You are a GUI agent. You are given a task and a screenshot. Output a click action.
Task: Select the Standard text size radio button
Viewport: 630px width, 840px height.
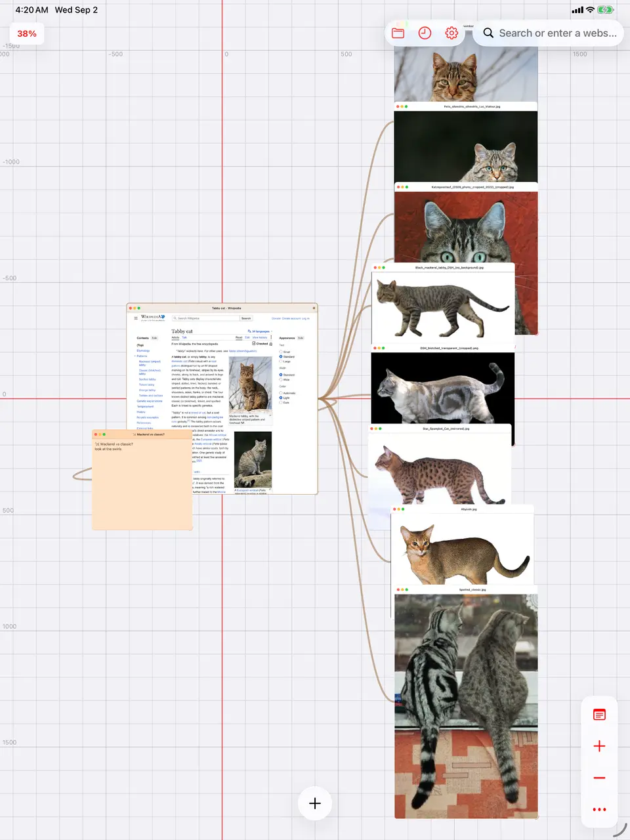(281, 357)
